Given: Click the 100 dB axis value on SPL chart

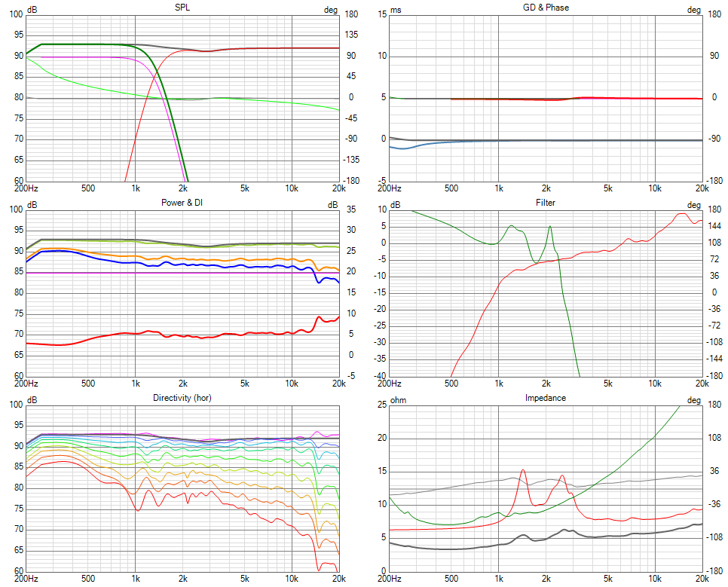Looking at the screenshot, I should pos(17,14).
